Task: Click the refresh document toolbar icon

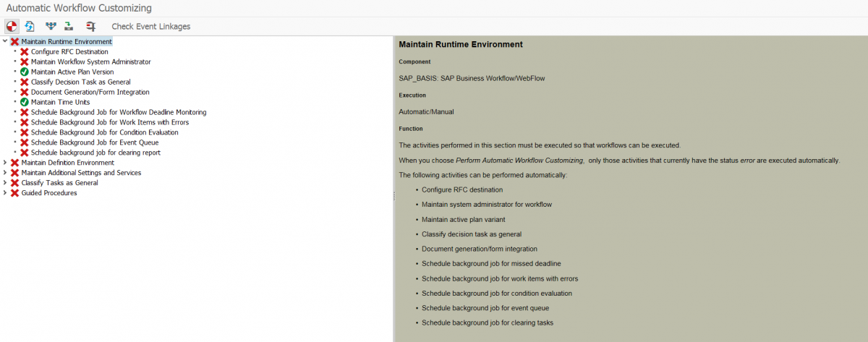Action: tap(30, 27)
